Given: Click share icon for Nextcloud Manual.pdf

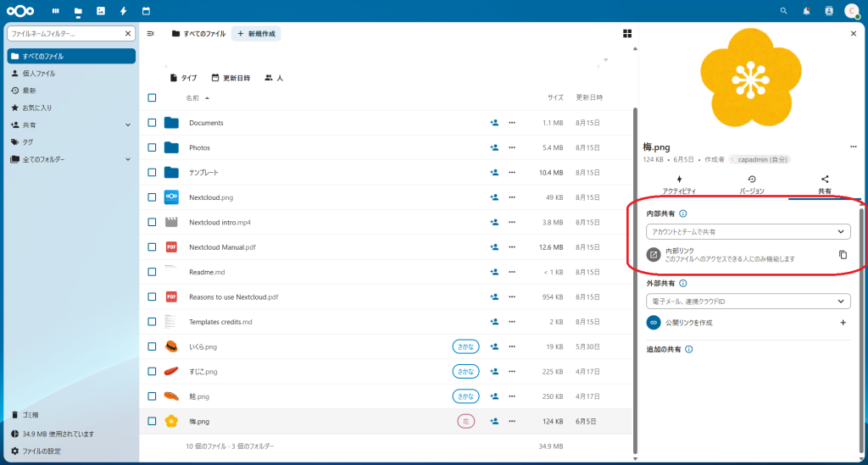Looking at the screenshot, I should point(493,247).
